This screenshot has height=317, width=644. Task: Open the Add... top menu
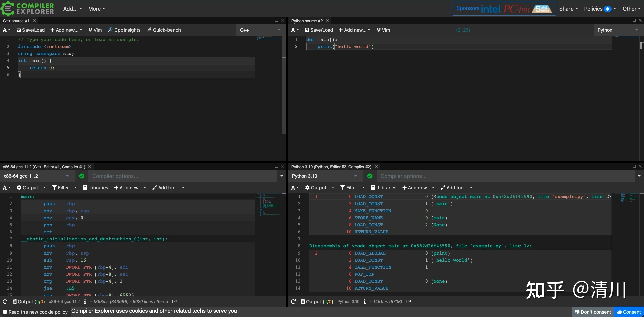(x=72, y=9)
